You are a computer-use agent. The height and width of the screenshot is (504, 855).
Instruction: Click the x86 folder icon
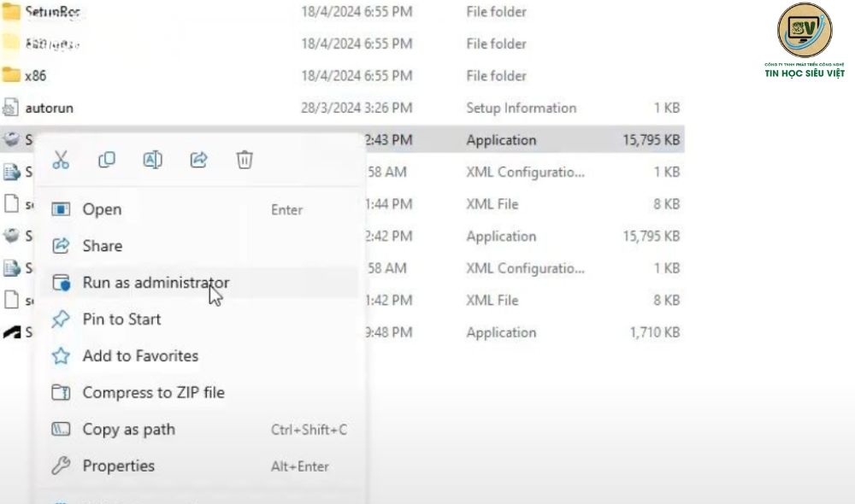coord(11,74)
